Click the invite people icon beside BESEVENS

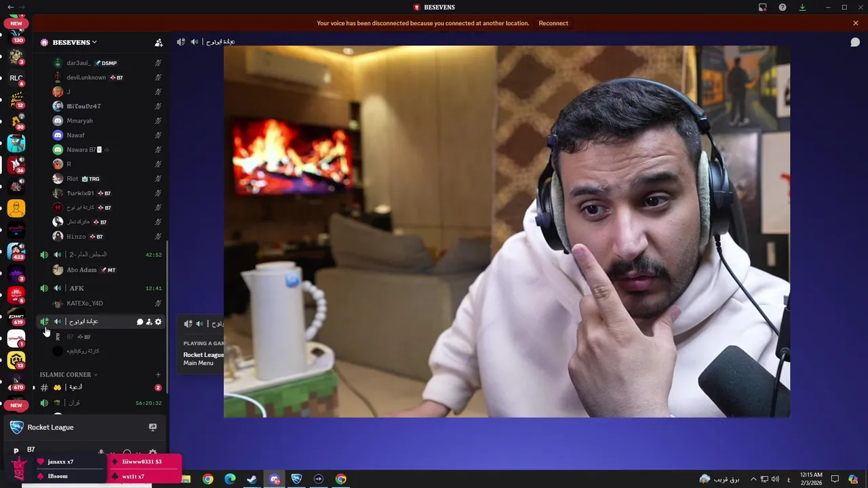tap(159, 42)
